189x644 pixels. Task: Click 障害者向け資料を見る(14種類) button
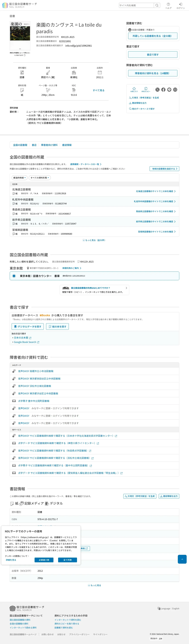(x=153, y=73)
